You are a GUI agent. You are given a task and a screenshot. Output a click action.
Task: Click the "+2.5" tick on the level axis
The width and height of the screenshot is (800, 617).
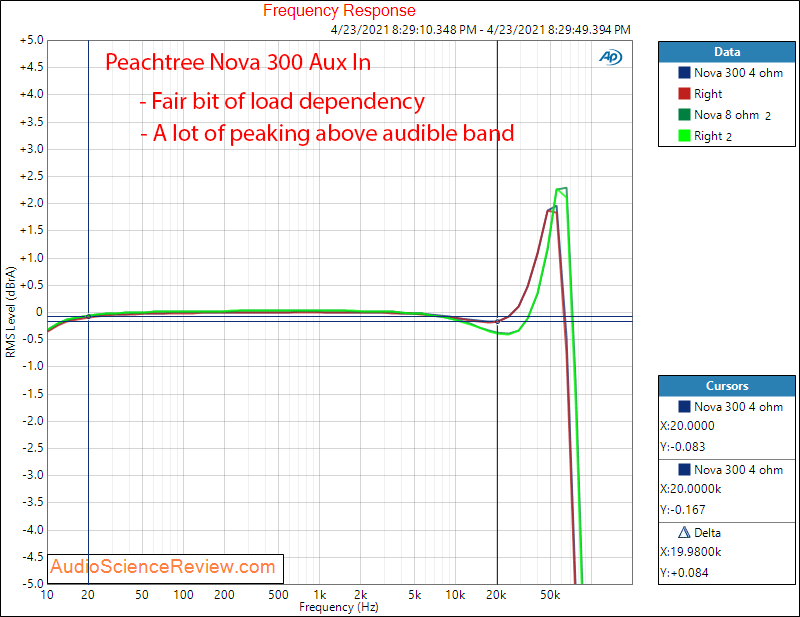tap(32, 176)
